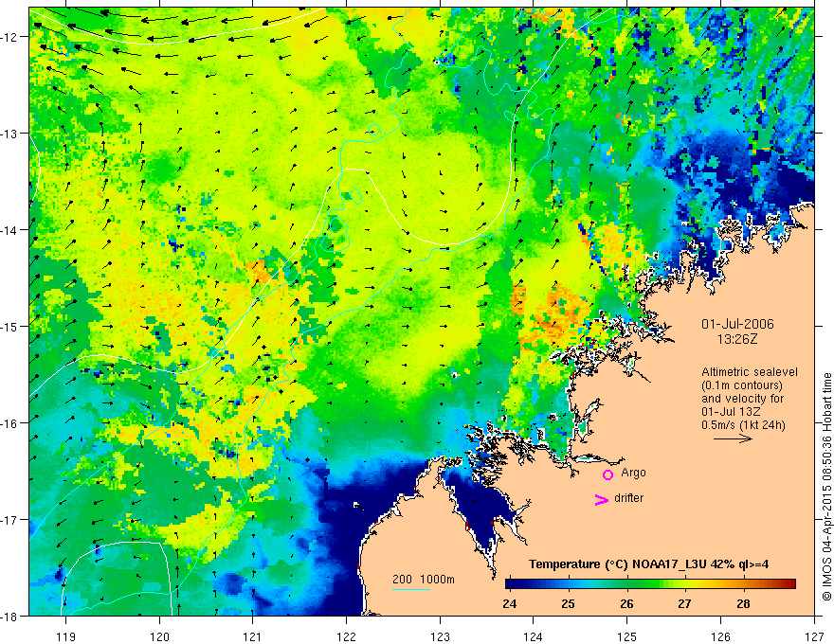The image size is (834, 644).
Task: Click the '200 1000m' depth label
Action: click(424, 580)
